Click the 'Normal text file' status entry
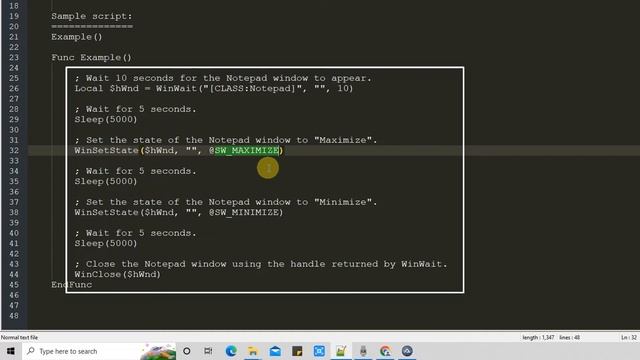The image size is (640, 360). point(20,338)
